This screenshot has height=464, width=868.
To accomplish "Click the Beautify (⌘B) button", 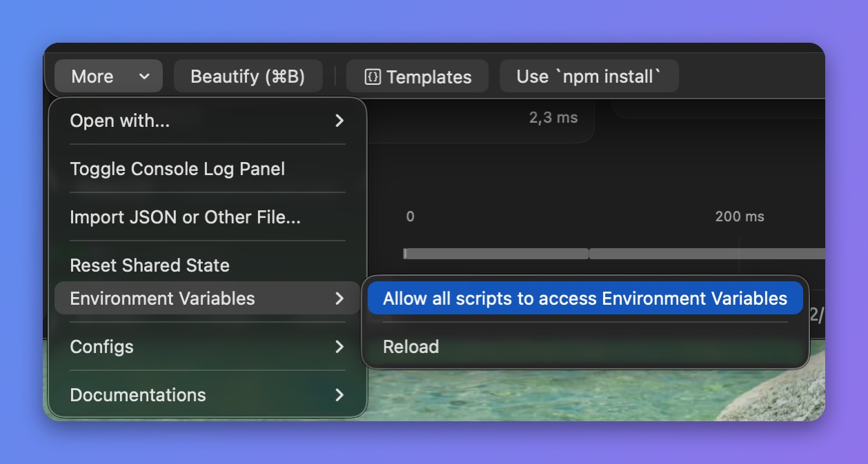I will (x=248, y=76).
